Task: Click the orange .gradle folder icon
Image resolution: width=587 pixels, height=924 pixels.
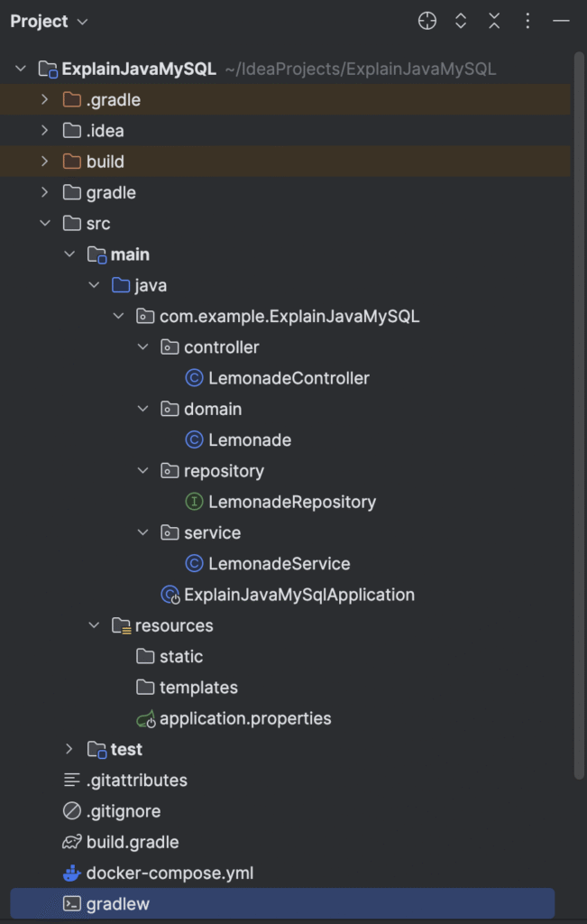Action: coord(72,99)
